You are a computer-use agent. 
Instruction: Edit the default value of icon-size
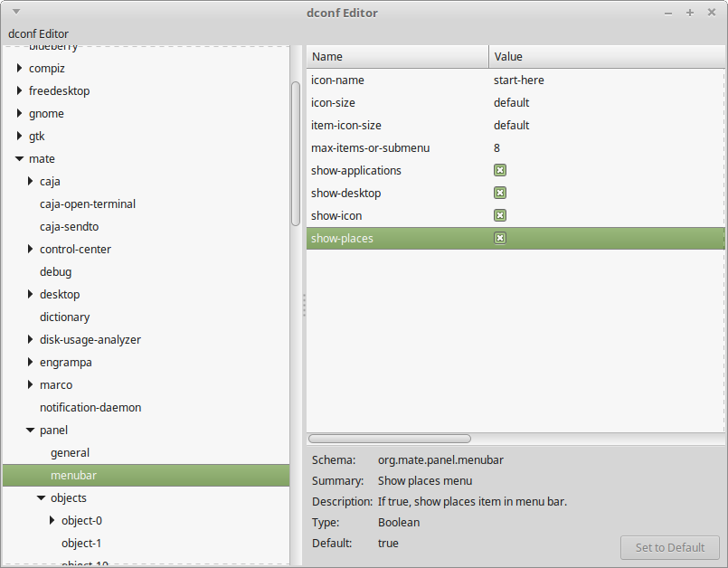pos(511,102)
